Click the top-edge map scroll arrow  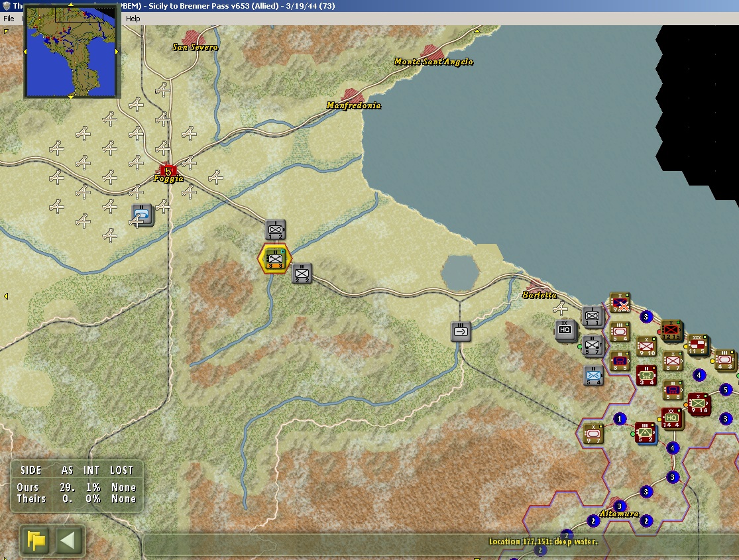477,31
